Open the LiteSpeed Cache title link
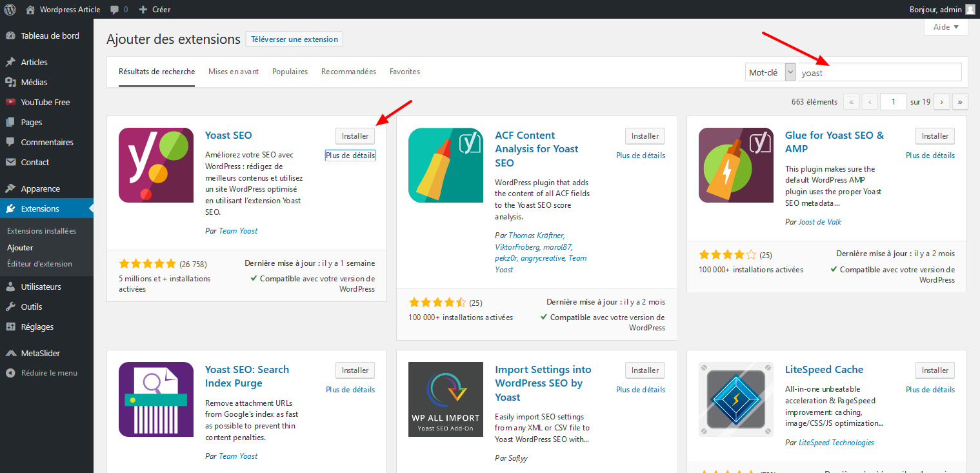Image resolution: width=980 pixels, height=473 pixels. 824,370
